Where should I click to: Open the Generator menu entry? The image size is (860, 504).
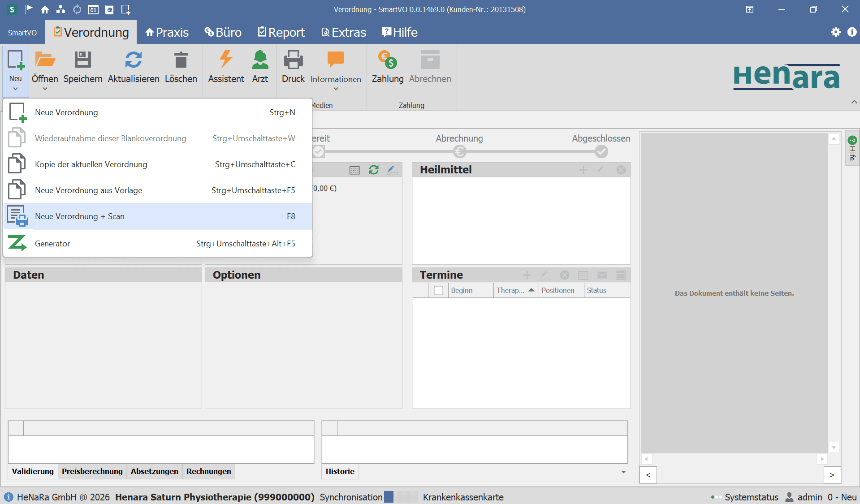pyautogui.click(x=158, y=244)
